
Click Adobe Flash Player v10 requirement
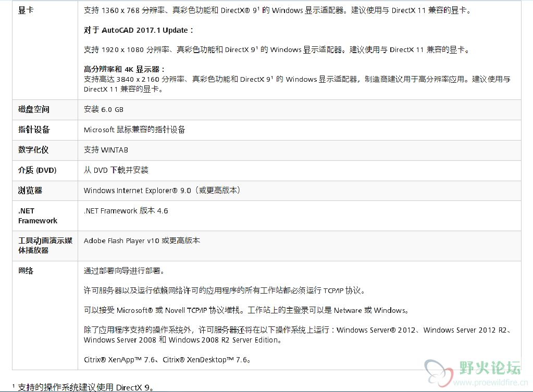(x=142, y=241)
